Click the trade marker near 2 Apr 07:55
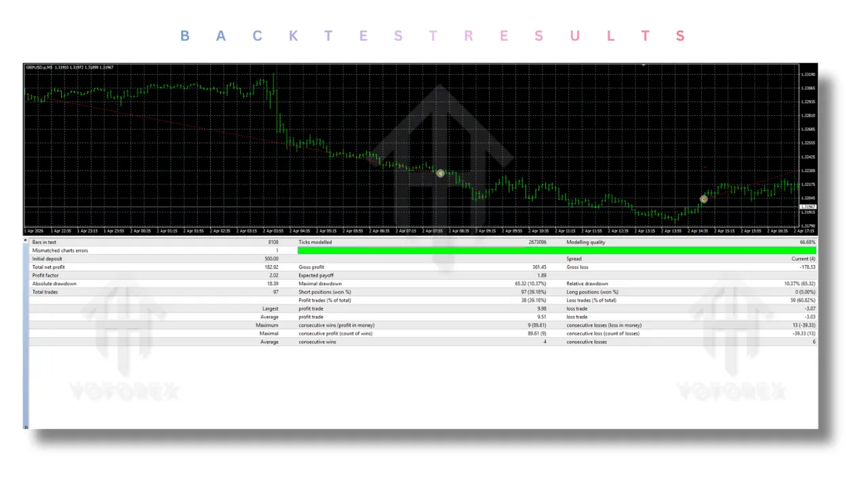 [440, 174]
